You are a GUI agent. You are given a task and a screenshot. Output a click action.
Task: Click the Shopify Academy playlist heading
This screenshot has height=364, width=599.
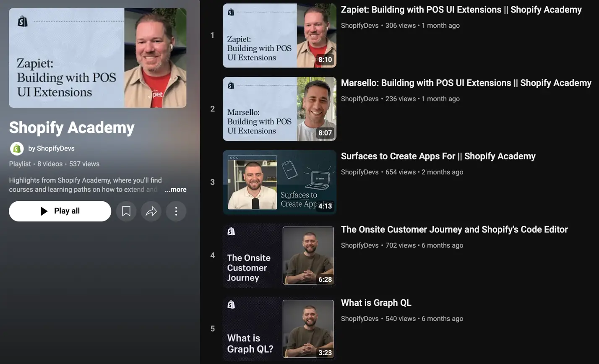point(72,127)
